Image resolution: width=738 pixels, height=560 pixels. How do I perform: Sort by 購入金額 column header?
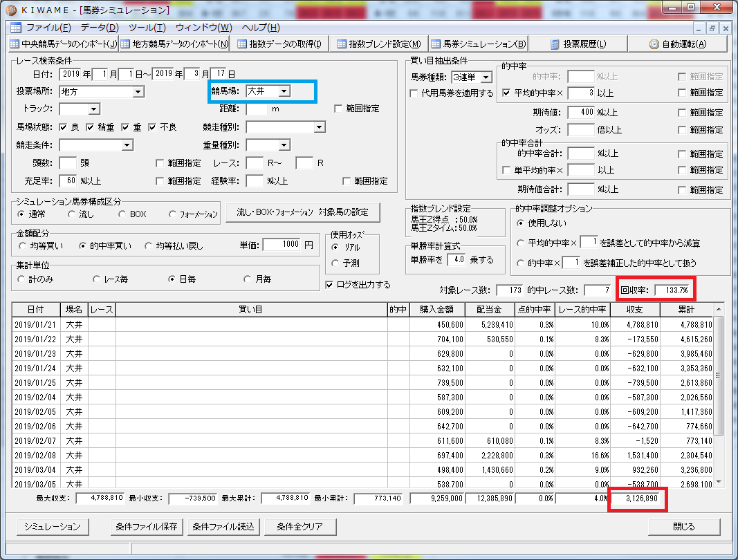(436, 310)
